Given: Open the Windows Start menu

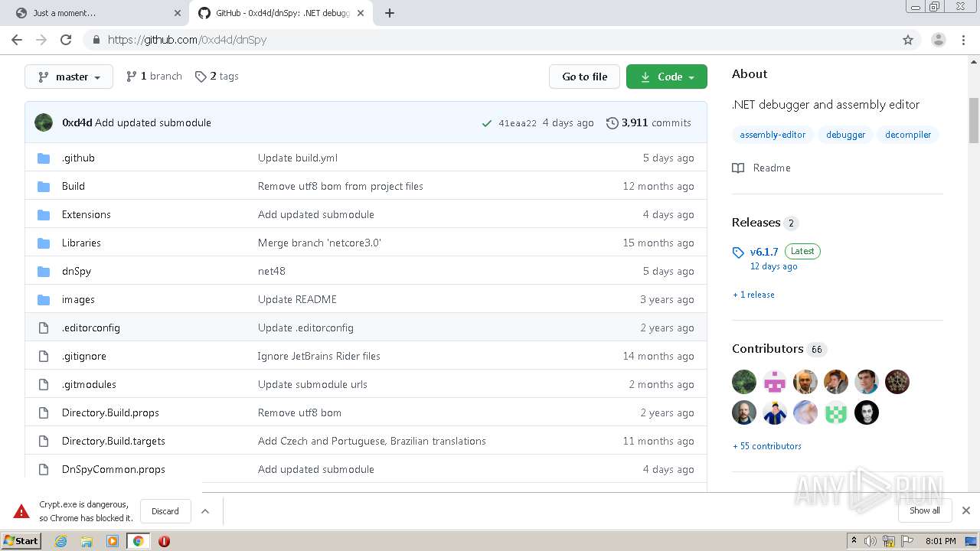Looking at the screenshot, I should [21, 541].
